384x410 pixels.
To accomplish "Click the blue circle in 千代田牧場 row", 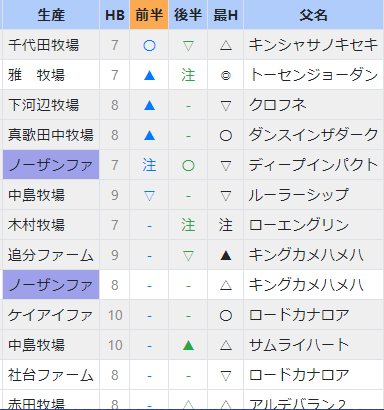I will point(149,45).
